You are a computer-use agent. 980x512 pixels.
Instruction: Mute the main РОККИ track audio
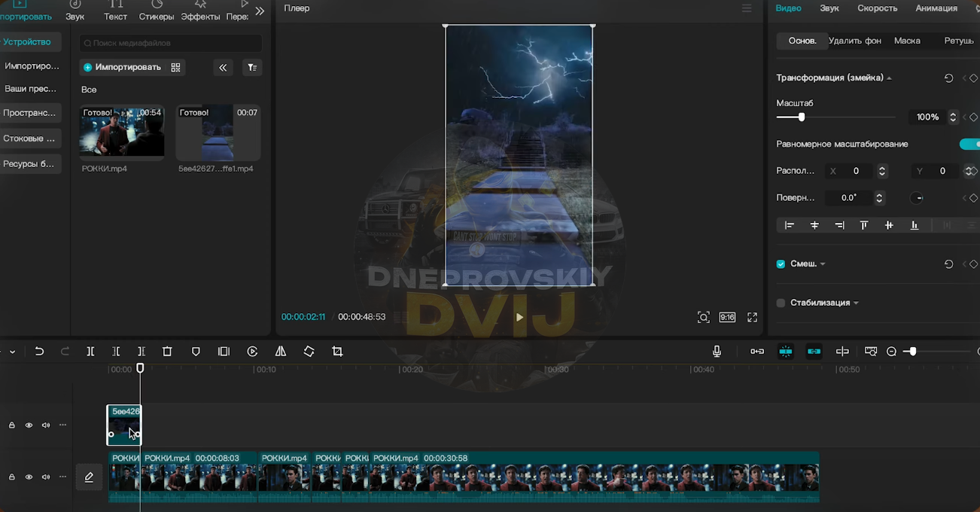coord(46,477)
